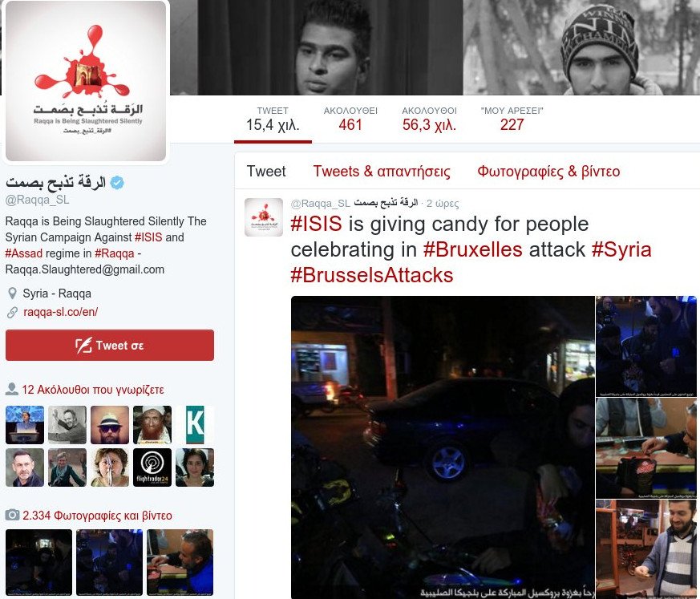700x599 pixels.
Task: Click the chain link icon beside website URL
Action: pos(13,313)
